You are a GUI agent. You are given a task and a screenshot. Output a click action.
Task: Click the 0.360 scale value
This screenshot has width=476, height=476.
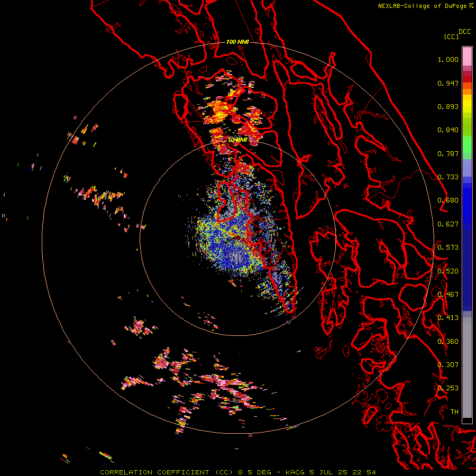tap(448, 342)
